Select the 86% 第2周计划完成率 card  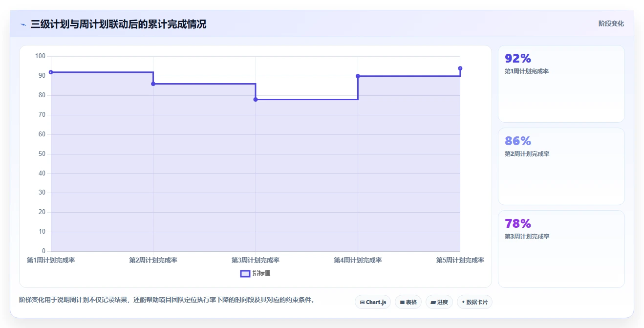(561, 166)
